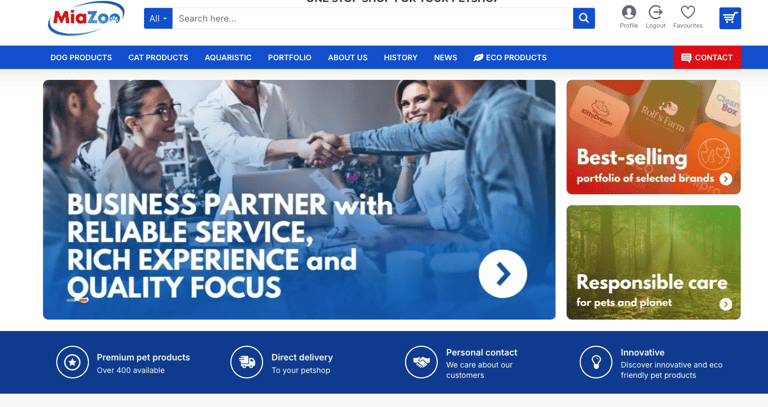
Task: Open the shopping cart icon
Action: [x=730, y=19]
